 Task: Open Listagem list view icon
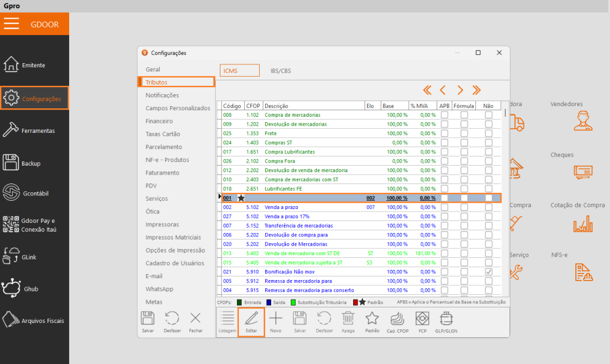tap(227, 318)
